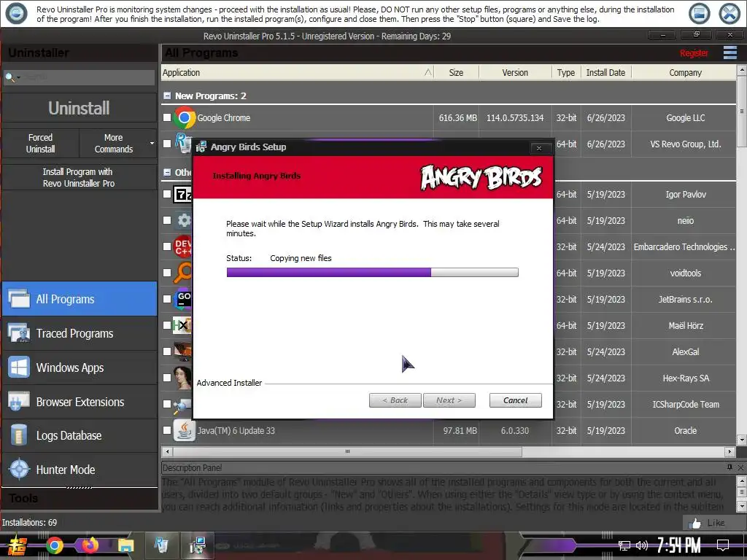747x560 pixels.
Task: Click the Hunter Mode crosshair icon
Action: click(19, 469)
